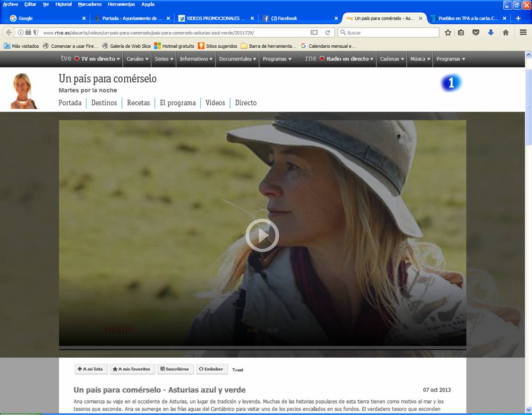The width and height of the screenshot is (532, 415).
Task: Open El programa section
Action: coord(178,103)
